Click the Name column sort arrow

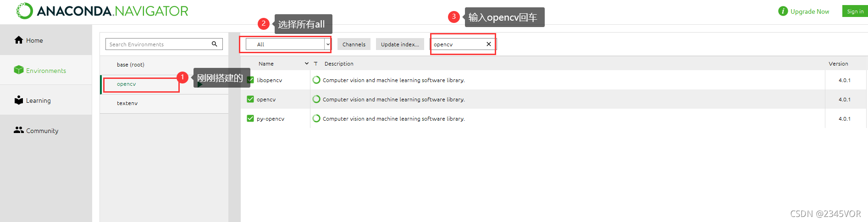point(307,64)
